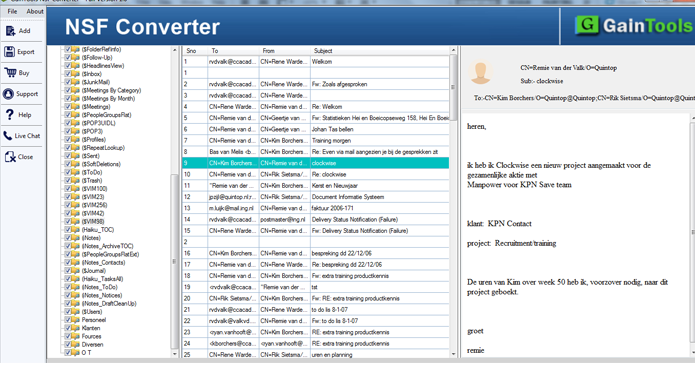Screen dimensions: 695x366
Task: Click the ($Journal) folder icon
Action: click(76, 271)
